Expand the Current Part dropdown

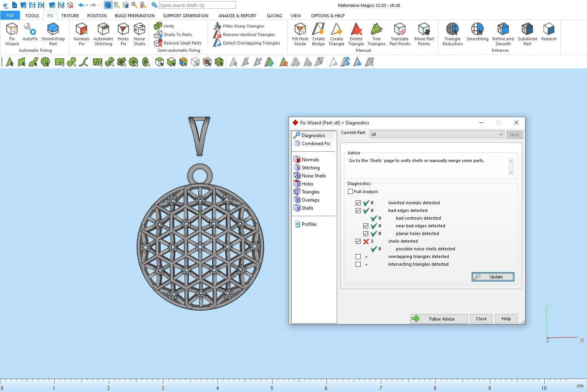(501, 134)
